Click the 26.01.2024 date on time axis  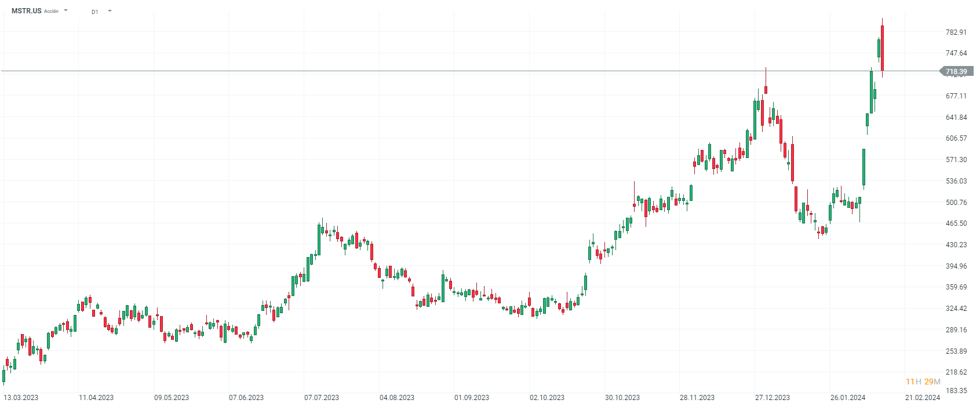pos(848,398)
